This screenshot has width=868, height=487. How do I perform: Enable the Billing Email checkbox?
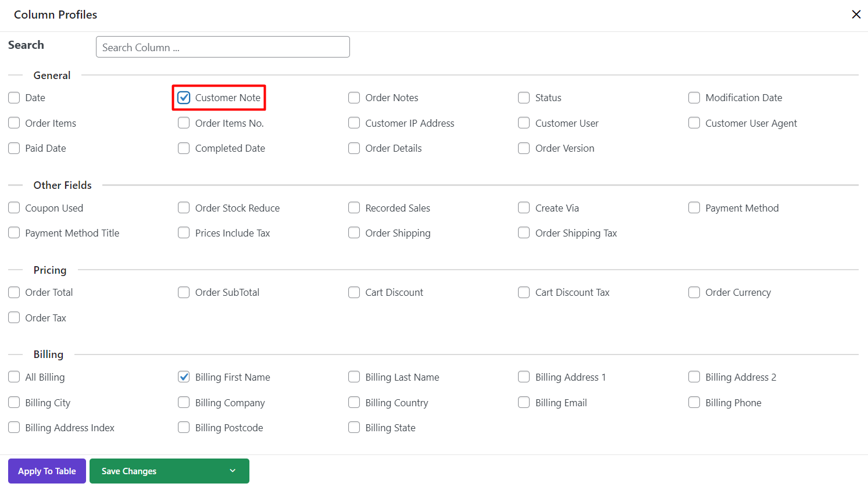coord(524,403)
